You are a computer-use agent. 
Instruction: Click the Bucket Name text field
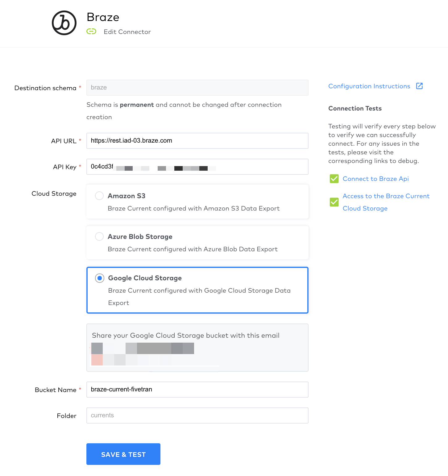click(197, 390)
